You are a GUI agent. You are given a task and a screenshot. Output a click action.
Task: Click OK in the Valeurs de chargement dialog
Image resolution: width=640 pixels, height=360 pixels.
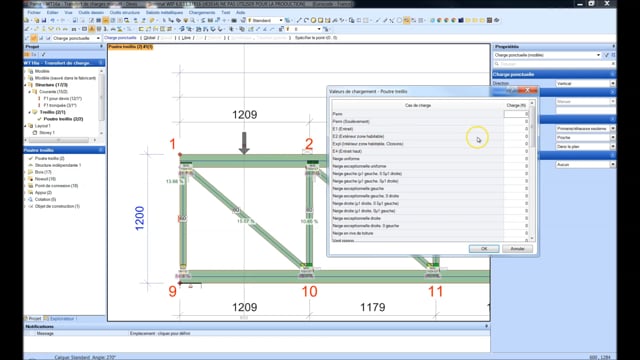coord(484,249)
